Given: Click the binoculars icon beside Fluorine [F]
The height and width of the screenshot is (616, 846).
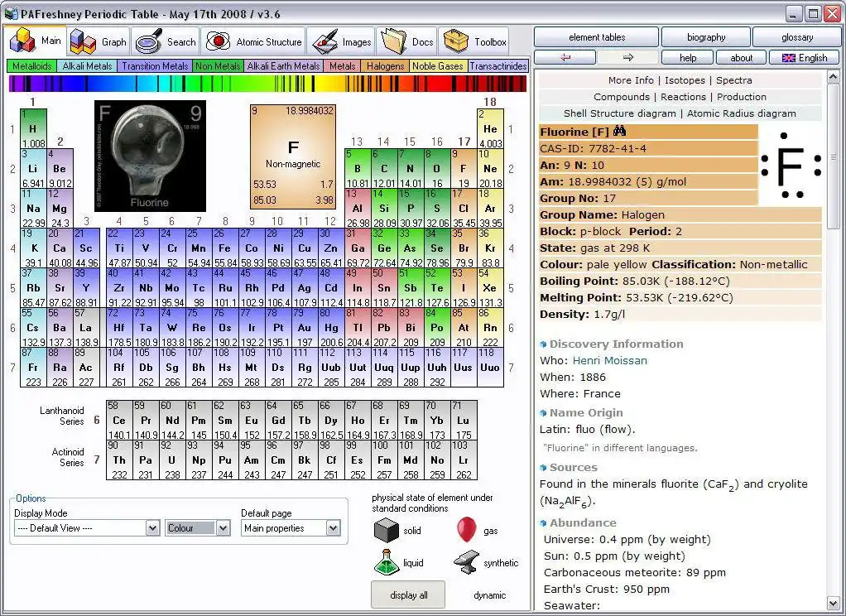Looking at the screenshot, I should pyautogui.click(x=620, y=132).
